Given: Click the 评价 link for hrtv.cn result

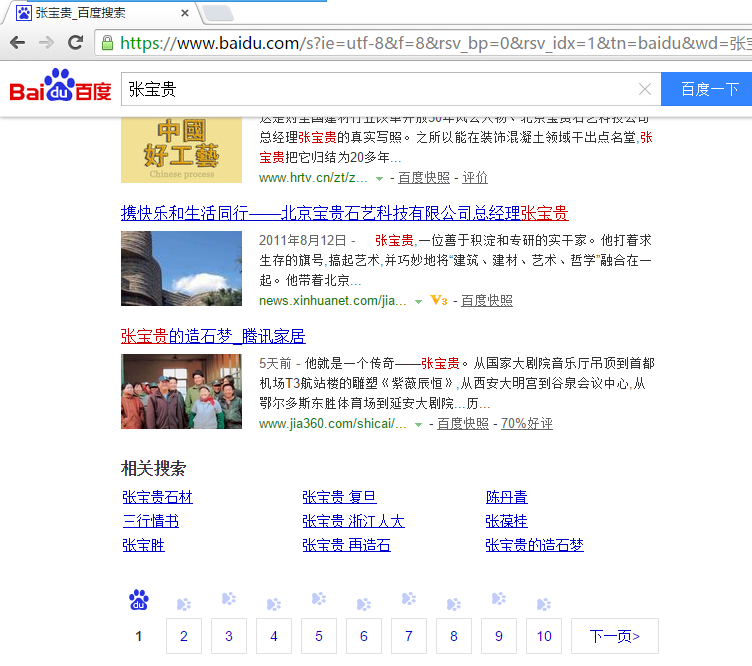Looking at the screenshot, I should click(x=475, y=178).
